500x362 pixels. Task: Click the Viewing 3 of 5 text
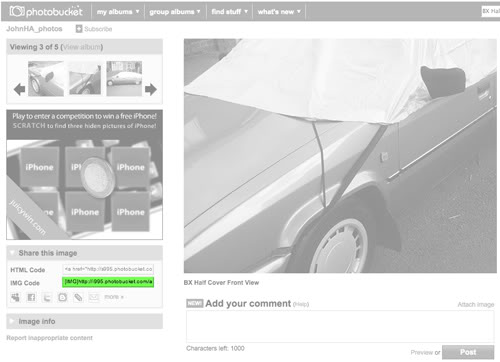pyautogui.click(x=34, y=47)
